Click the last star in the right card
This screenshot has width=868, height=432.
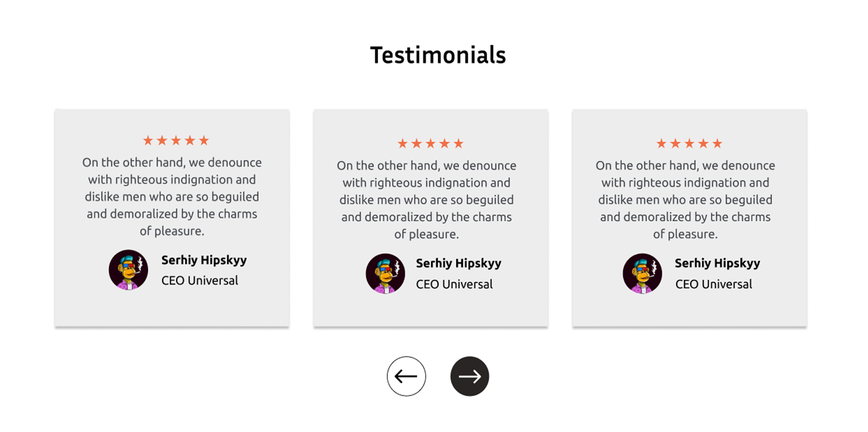tap(718, 144)
